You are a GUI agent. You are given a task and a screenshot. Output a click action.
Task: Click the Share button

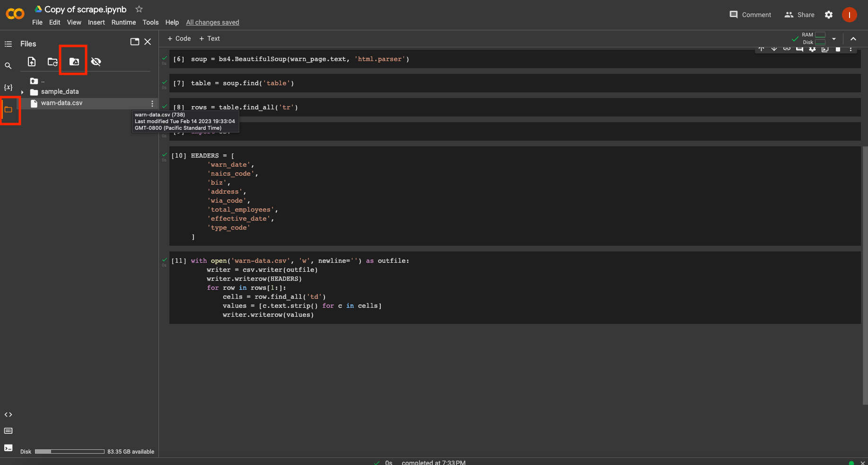click(799, 15)
